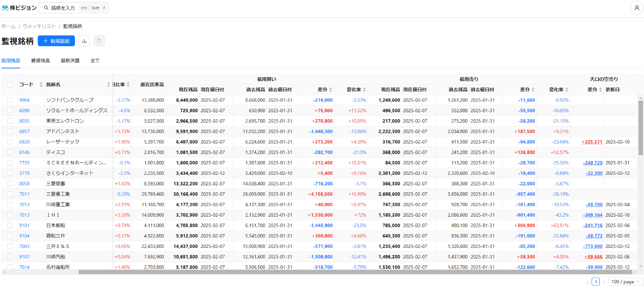Screen dimensions: 644x287
Task: Go to ウォッチリスト breadcrumb
Action: (x=40, y=26)
